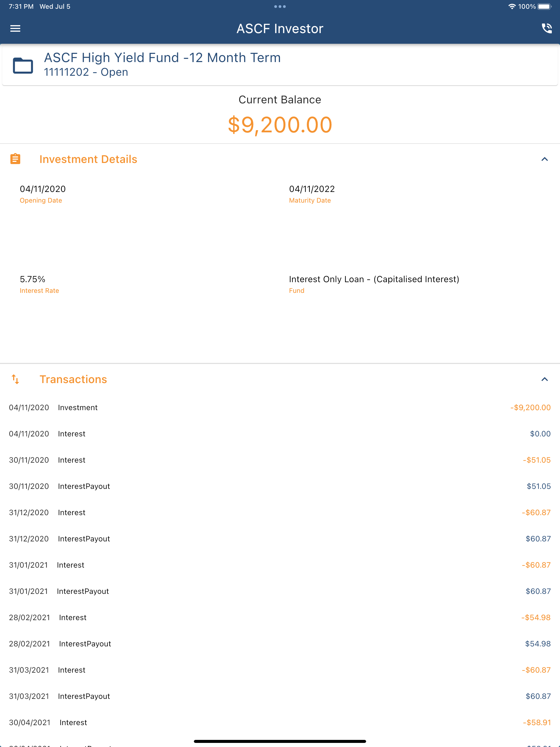Tap account number 11111202 - Open
560x747 pixels.
click(x=86, y=72)
